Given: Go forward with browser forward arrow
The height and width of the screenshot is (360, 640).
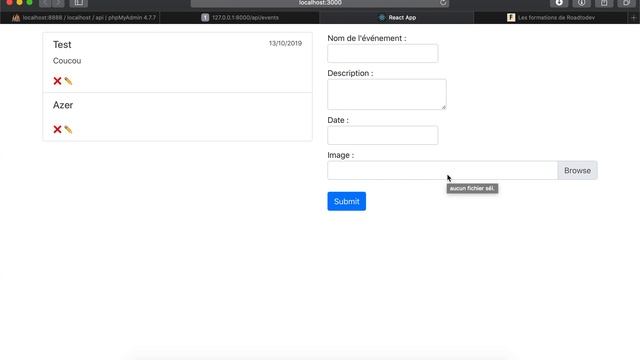Looking at the screenshot, I should tap(58, 3).
